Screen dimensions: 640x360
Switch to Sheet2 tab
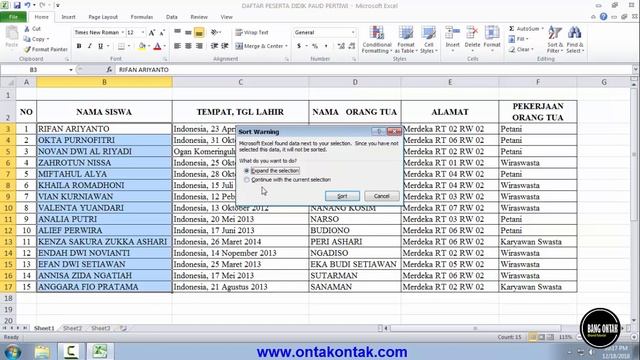[73, 328]
